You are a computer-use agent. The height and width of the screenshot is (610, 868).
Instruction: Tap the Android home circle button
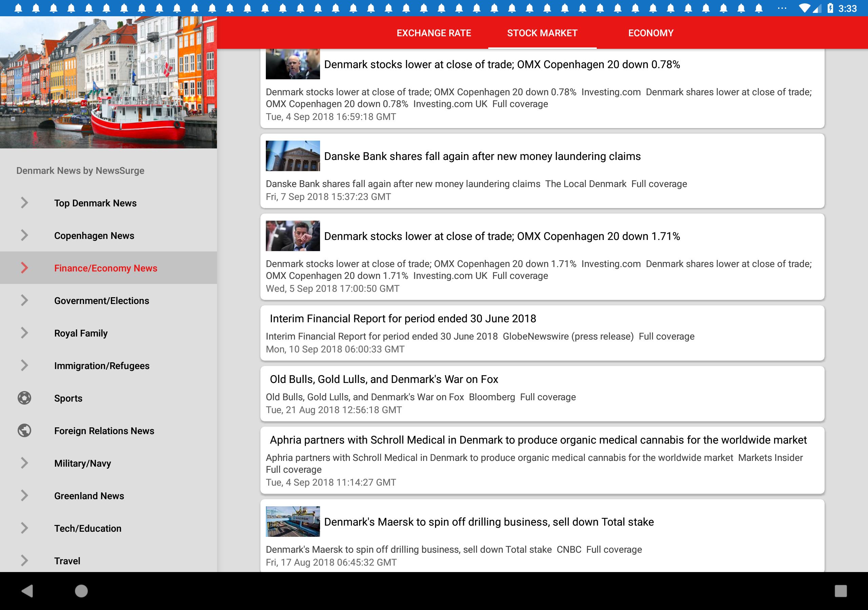tap(81, 591)
